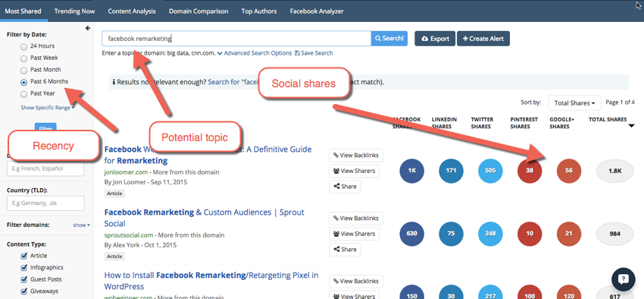View Sharers for the Sprout Social article

[354, 234]
